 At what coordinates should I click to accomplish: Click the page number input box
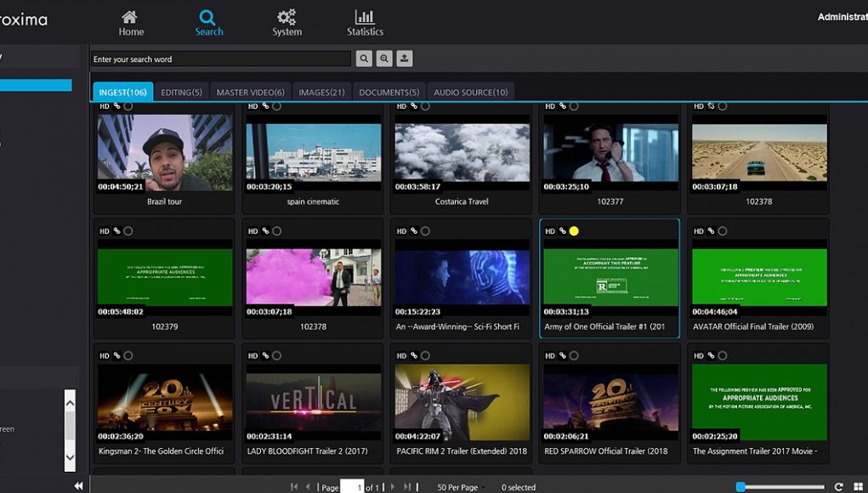352,487
